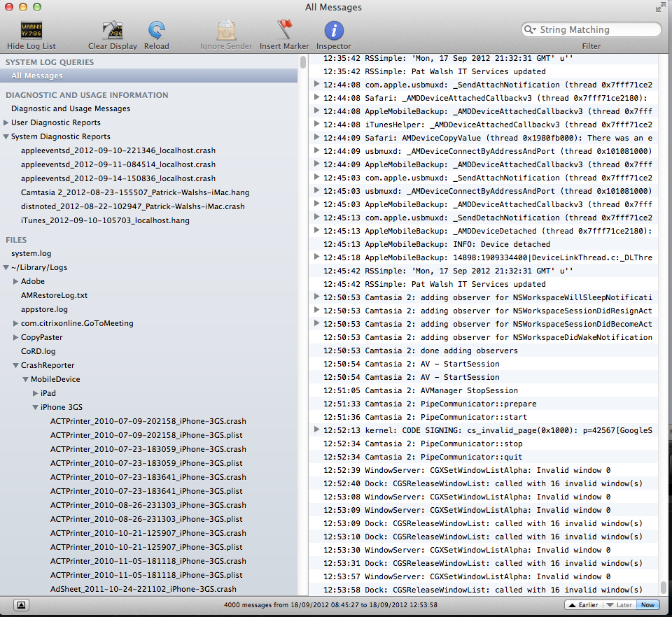Click the Later button

click(619, 604)
